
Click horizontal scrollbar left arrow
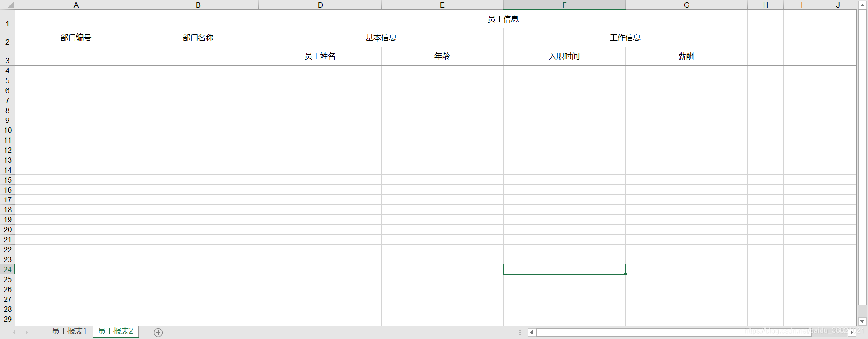pos(532,332)
